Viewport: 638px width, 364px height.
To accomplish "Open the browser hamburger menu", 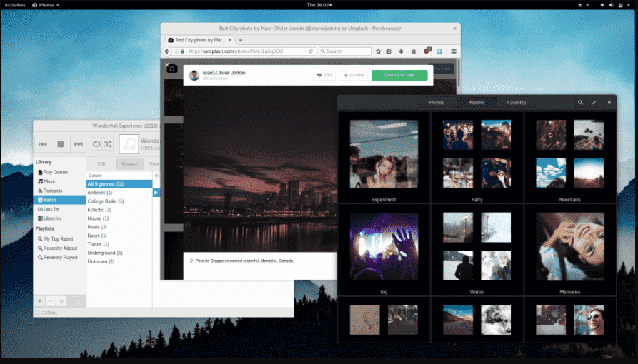I will (x=453, y=51).
